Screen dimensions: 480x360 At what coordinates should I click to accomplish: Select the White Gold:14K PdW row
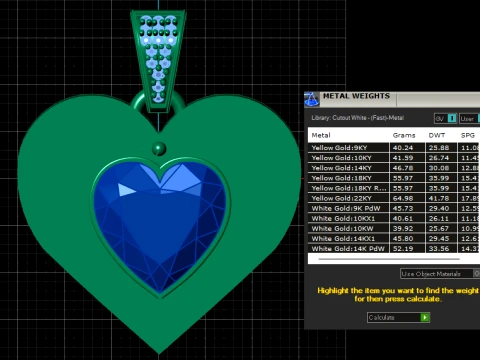tap(394, 249)
